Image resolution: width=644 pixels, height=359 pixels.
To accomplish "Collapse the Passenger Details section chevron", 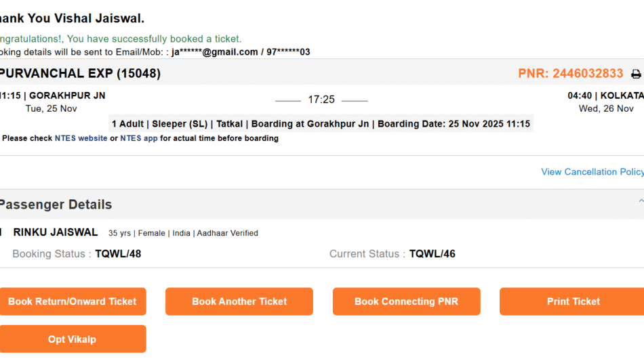I will (641, 201).
